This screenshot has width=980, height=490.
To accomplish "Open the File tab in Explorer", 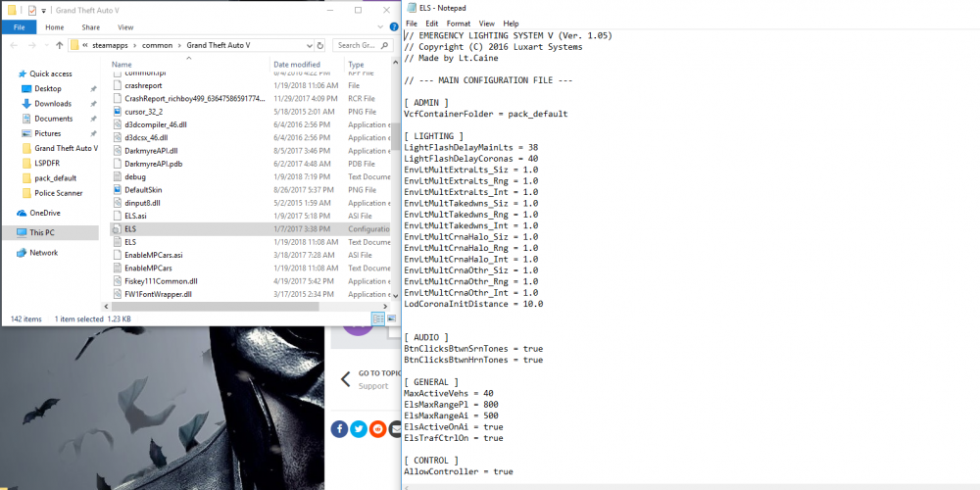I will pos(19,26).
